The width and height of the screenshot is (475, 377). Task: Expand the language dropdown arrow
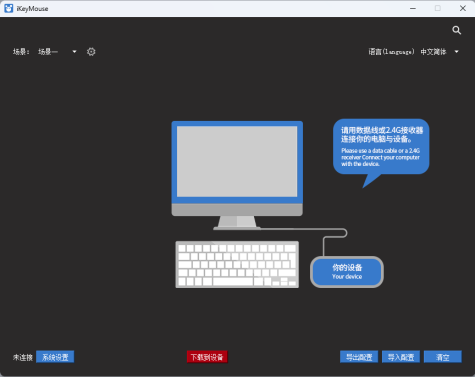tap(457, 52)
